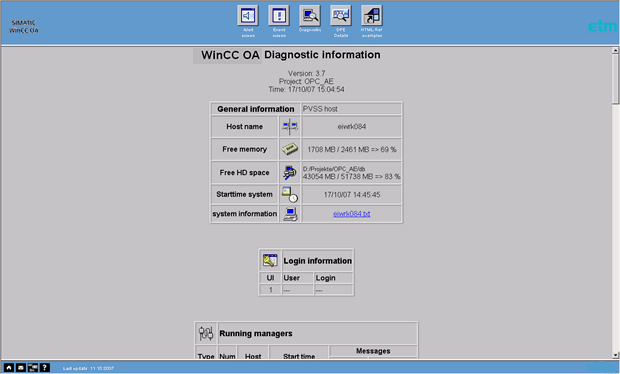Viewport: 620px width, 374px height.
Task: Click the SIMATIC WinCC OA logo text
Action: tap(24, 26)
